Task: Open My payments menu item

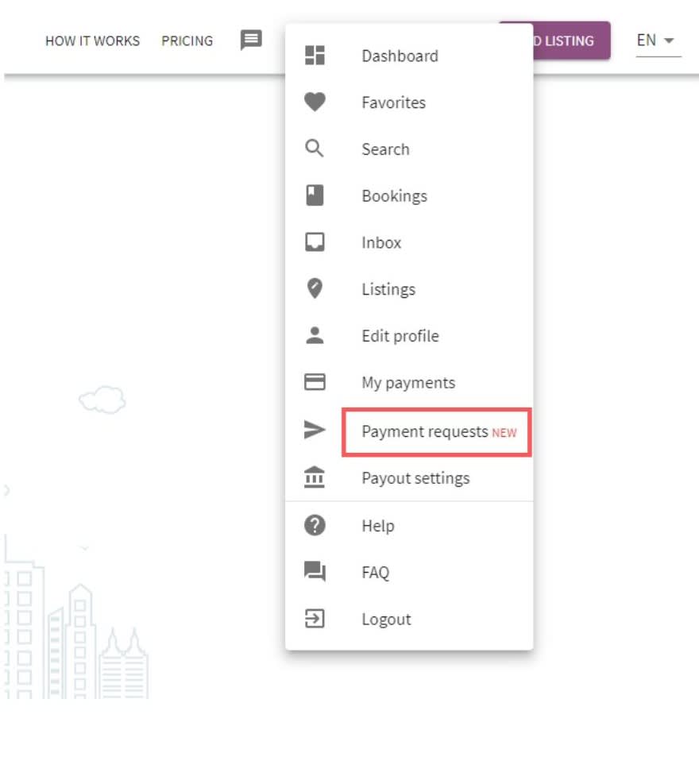Action: 409,382
